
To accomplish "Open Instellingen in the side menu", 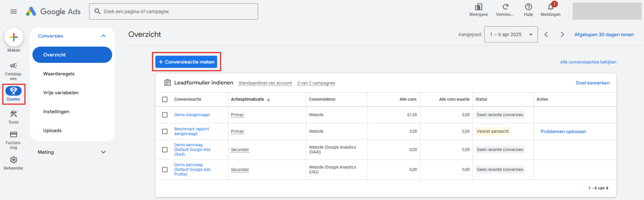I will pos(56,112).
